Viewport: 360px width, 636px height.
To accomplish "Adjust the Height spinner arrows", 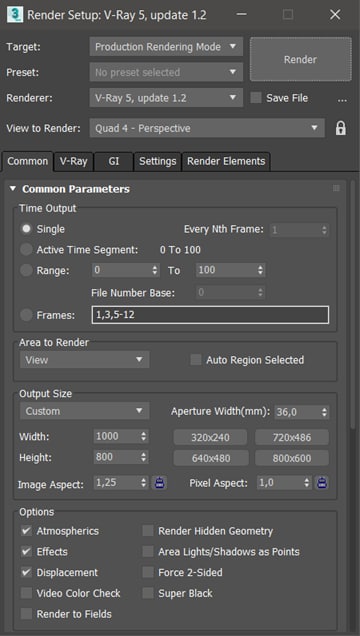I will (144, 457).
